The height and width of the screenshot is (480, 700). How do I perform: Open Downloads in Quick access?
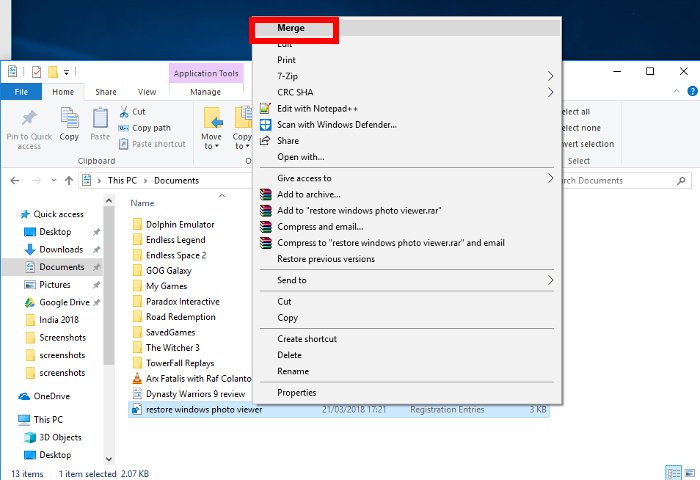point(61,250)
